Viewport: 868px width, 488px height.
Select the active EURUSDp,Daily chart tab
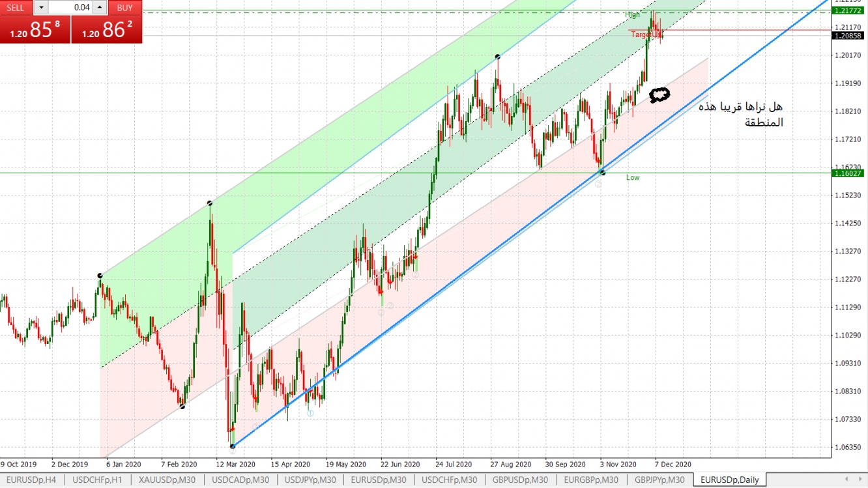(x=731, y=480)
